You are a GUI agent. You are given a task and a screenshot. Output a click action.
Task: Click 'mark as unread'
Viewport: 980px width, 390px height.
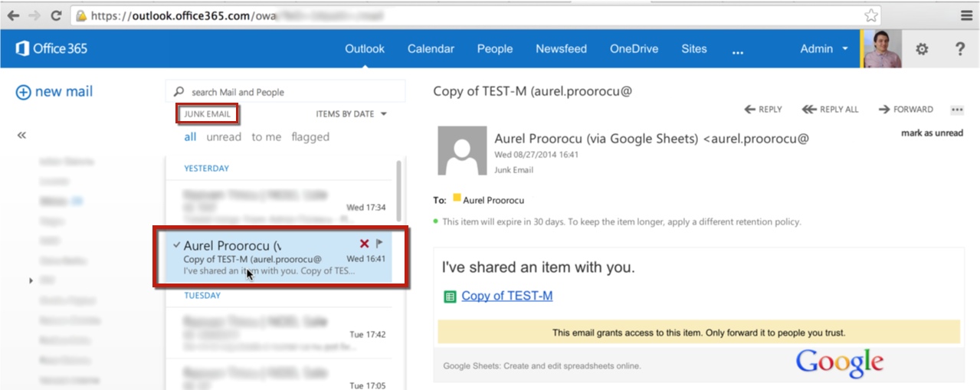tap(932, 133)
